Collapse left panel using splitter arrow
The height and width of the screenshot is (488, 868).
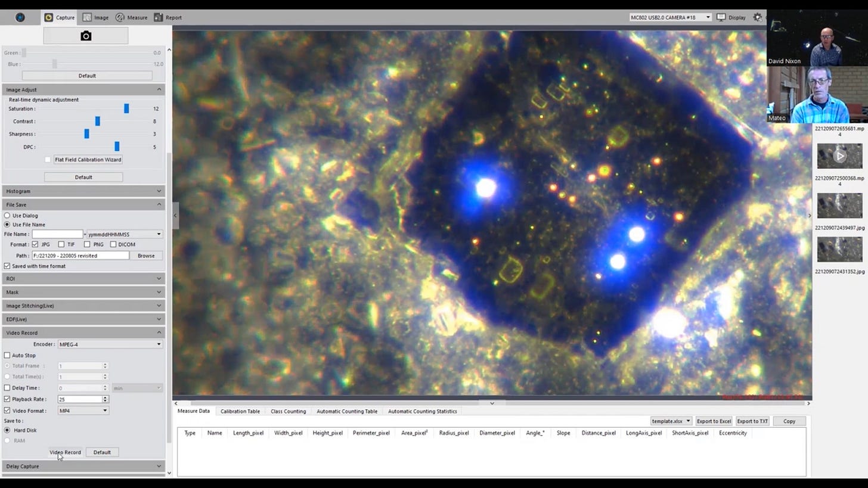[175, 216]
